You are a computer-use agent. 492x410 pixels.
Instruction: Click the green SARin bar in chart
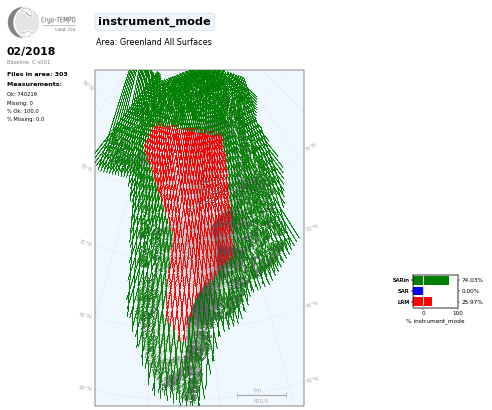click(x=431, y=280)
